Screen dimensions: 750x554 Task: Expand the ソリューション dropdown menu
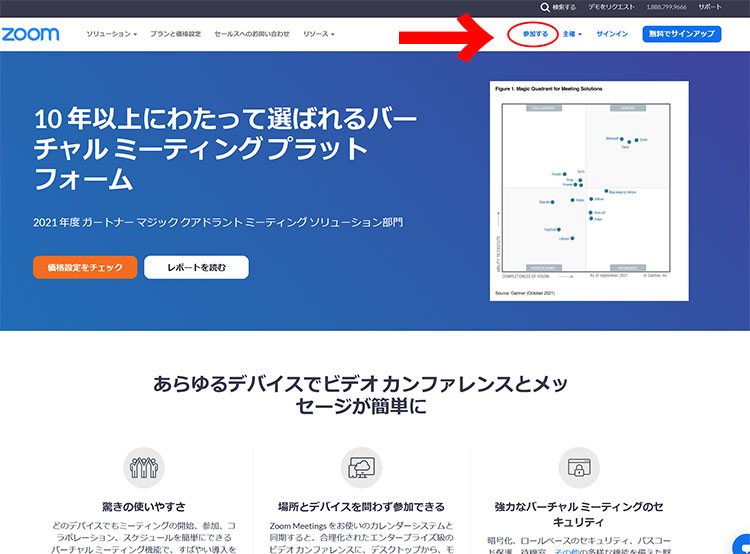pyautogui.click(x=111, y=34)
